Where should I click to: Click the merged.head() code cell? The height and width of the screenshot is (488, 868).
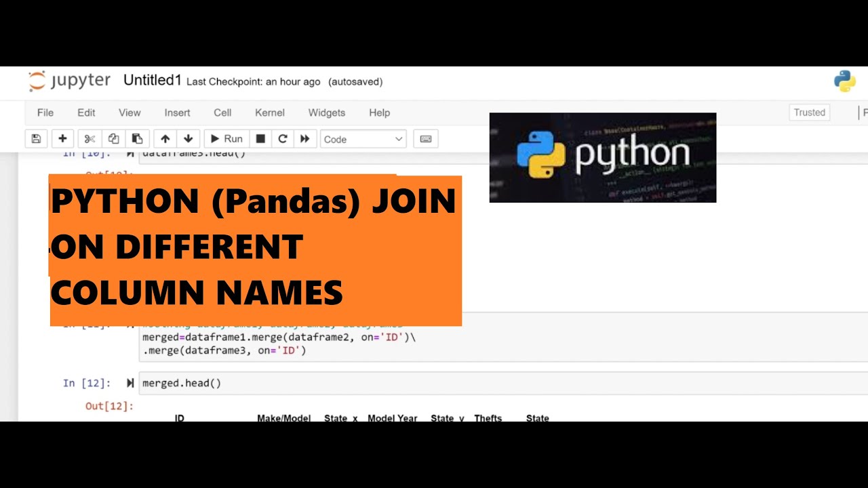coord(502,384)
